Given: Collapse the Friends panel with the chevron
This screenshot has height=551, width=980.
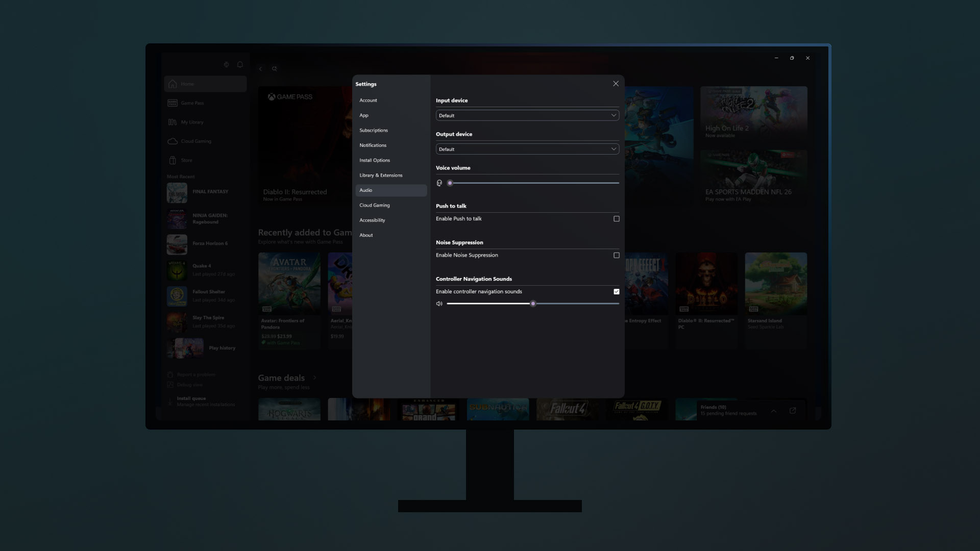Looking at the screenshot, I should pyautogui.click(x=774, y=411).
